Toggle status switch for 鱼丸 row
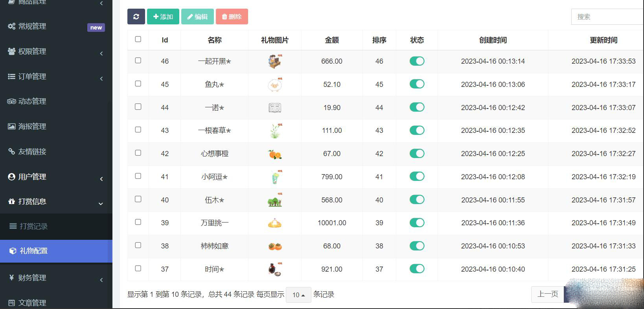 (x=417, y=84)
